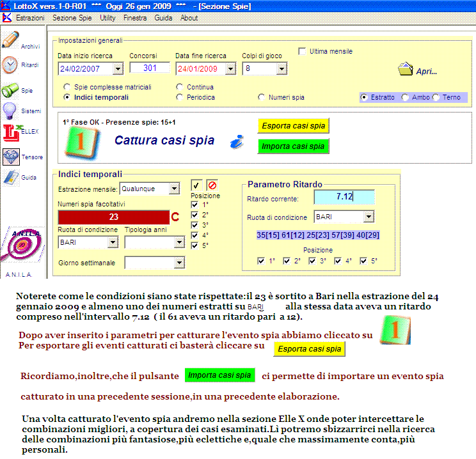Click the red C clear icon

tap(175, 217)
